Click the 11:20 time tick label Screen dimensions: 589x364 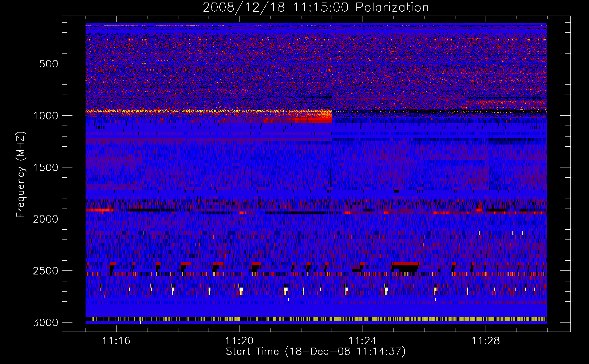pyautogui.click(x=240, y=341)
